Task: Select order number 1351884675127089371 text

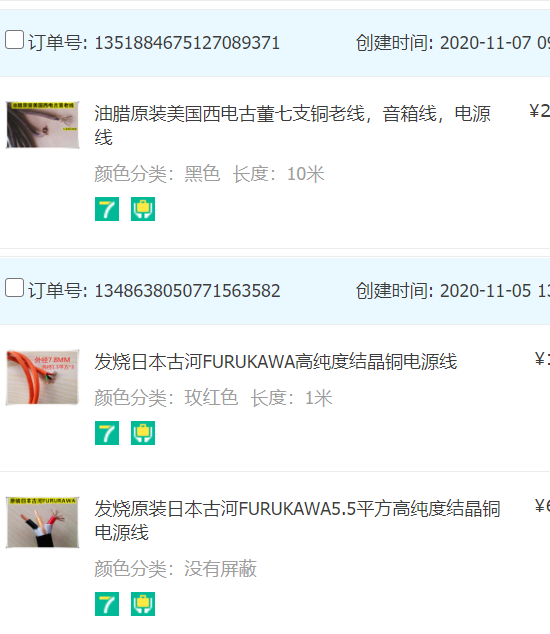Action: 187,43
